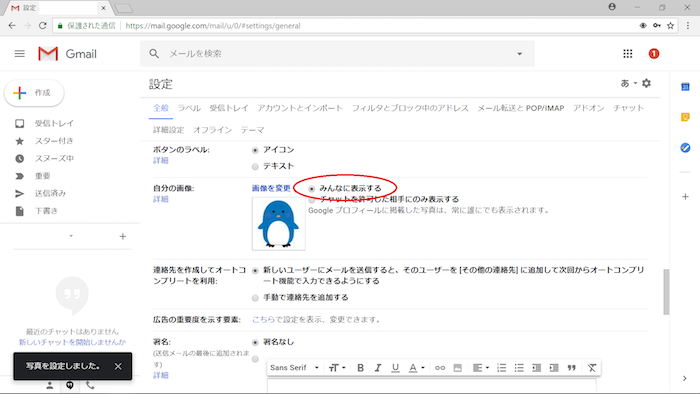Switch to the ラベル tab

point(189,108)
